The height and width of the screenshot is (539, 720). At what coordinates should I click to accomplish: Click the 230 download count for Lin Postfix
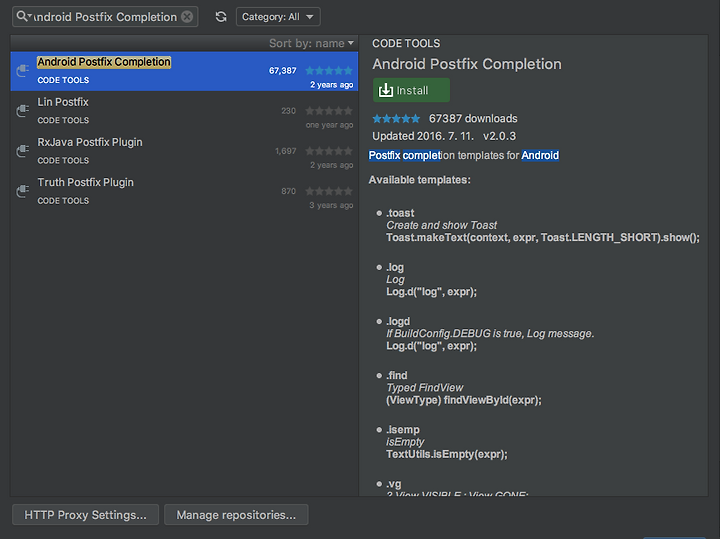[x=288, y=111]
